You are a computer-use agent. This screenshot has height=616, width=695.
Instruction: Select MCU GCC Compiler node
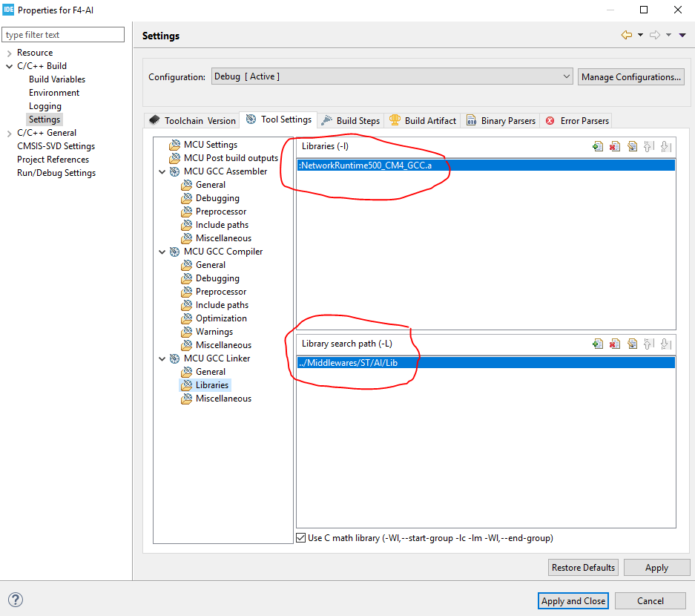223,252
